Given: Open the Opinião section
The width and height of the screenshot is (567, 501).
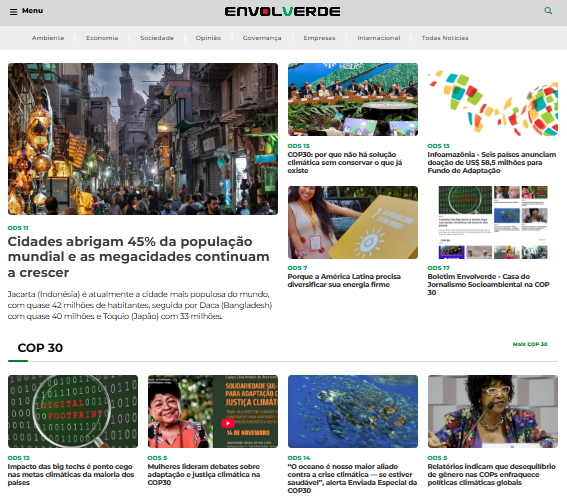Looking at the screenshot, I should coord(208,38).
